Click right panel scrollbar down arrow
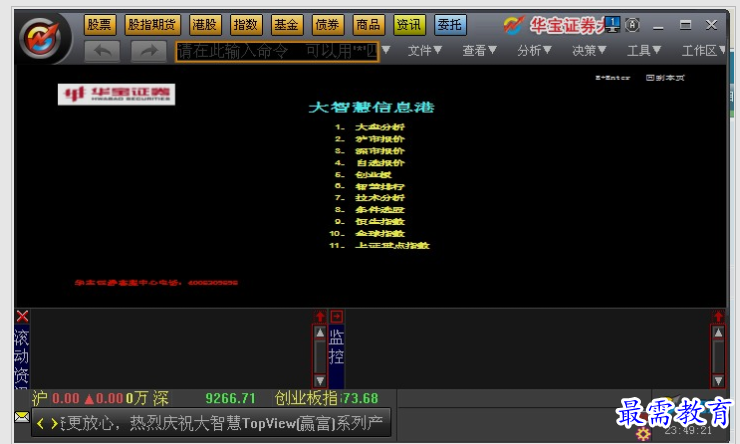This screenshot has width=740, height=444. click(x=718, y=380)
